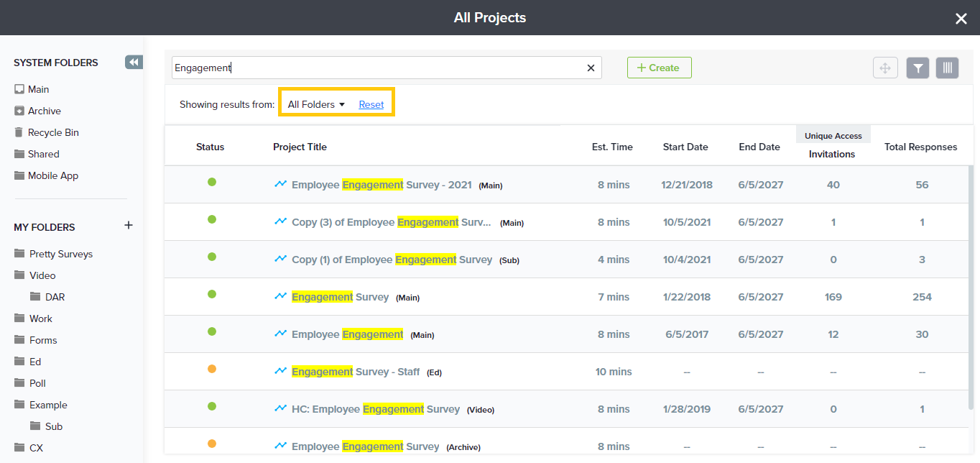Click the Reset link
The image size is (980, 463).
point(371,104)
